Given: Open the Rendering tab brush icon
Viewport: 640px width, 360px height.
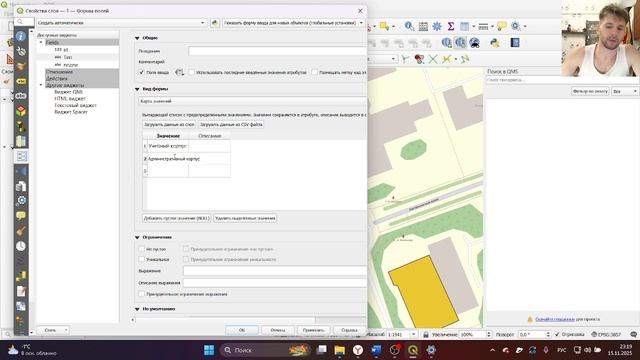Looking at the screenshot, I should (x=21, y=231).
